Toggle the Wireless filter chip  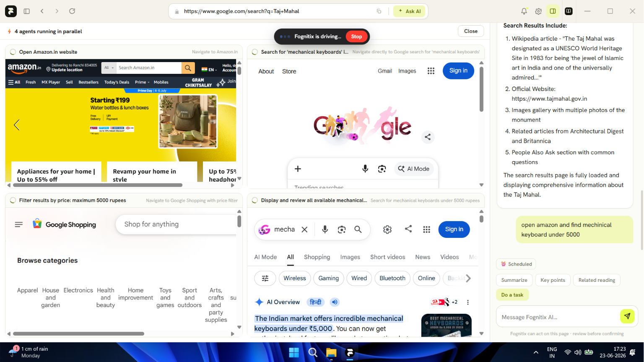(x=295, y=278)
